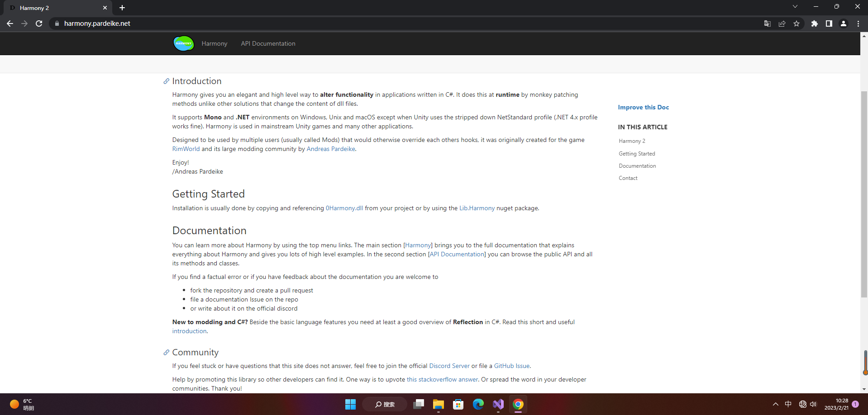
Task: Open Visual Studio from the taskbar
Action: (x=498, y=404)
